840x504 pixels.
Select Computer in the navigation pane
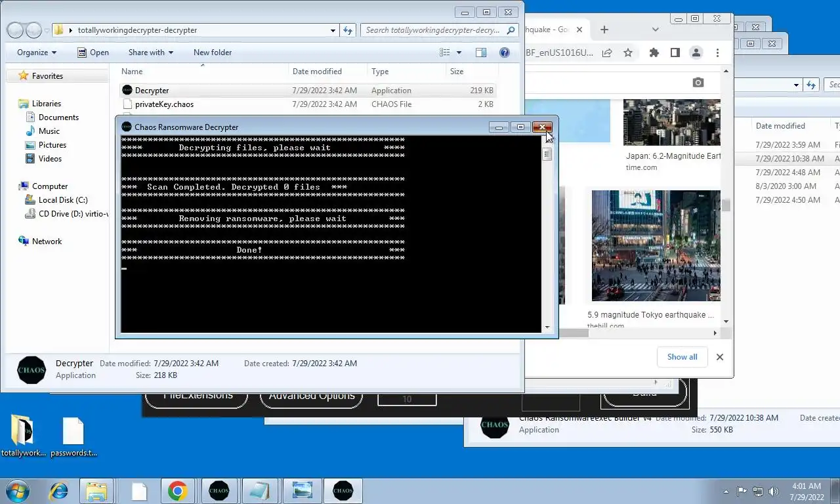tap(50, 186)
